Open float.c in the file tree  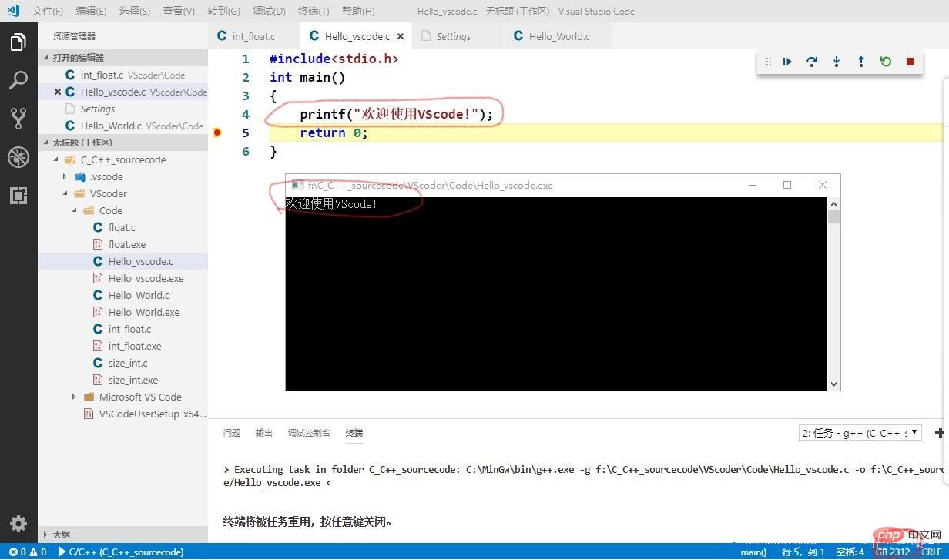pos(123,227)
